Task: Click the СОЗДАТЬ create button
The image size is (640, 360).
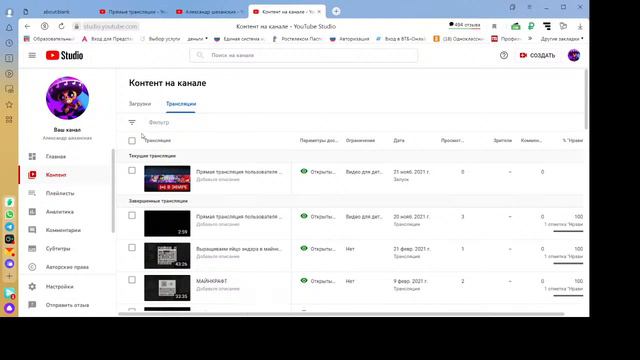Action: (537, 55)
